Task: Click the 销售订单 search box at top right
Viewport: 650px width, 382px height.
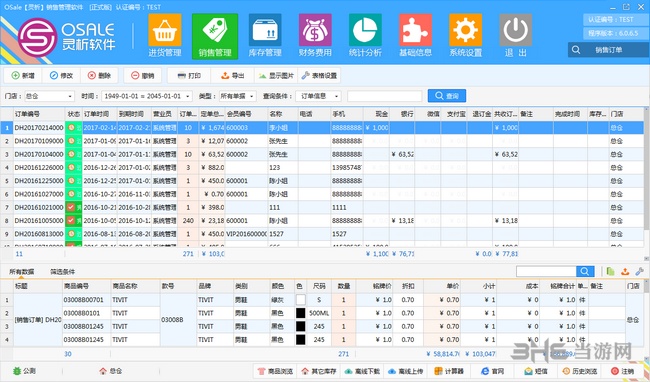Action: point(609,50)
